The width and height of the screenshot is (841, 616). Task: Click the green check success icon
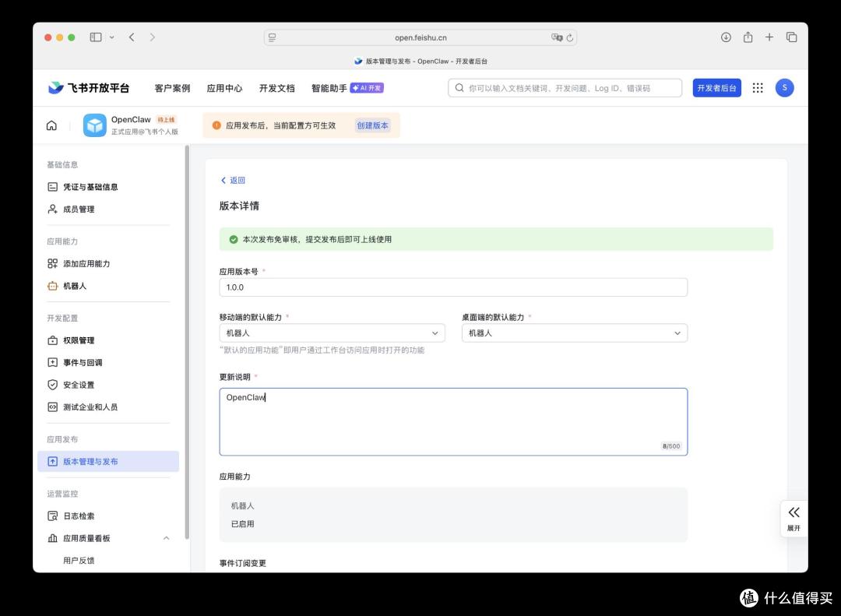pos(234,239)
